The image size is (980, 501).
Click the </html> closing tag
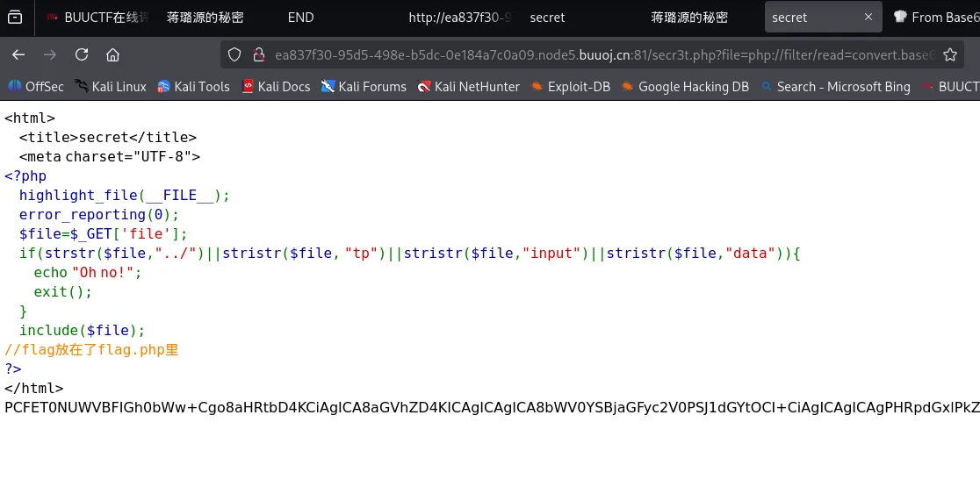pos(33,389)
